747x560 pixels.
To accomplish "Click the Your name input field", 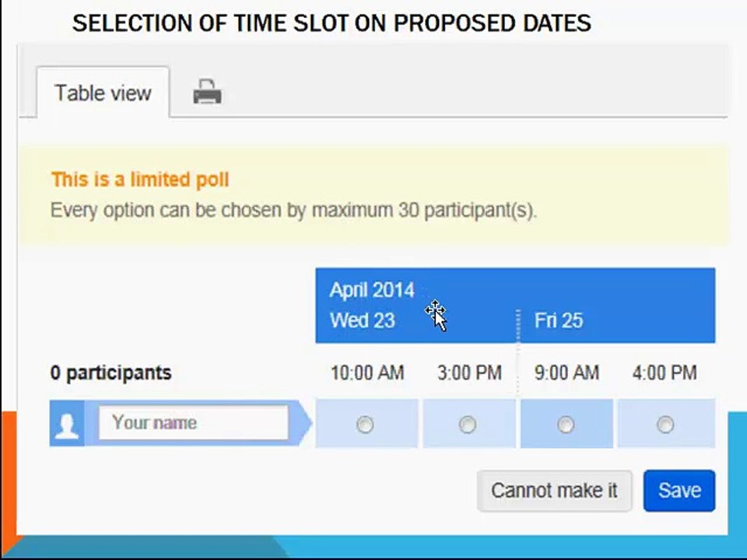I will click(194, 423).
